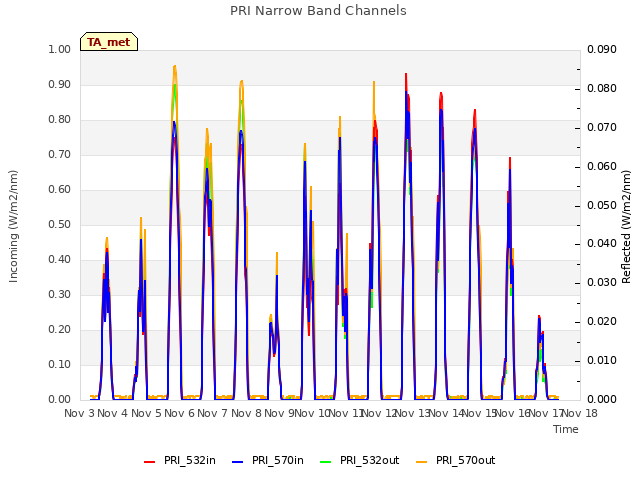
Task: Click the blue PRI_570in legend swatch
Action: [238, 462]
